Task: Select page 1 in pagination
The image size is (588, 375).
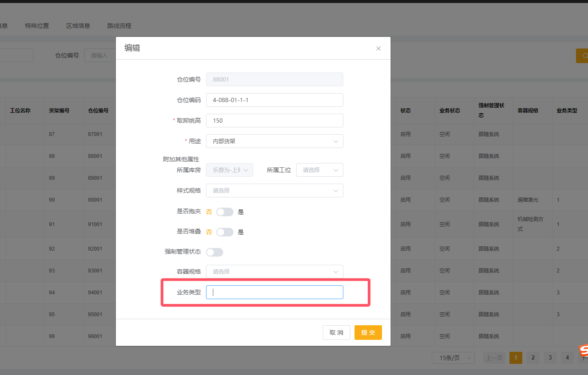Action: [x=516, y=358]
